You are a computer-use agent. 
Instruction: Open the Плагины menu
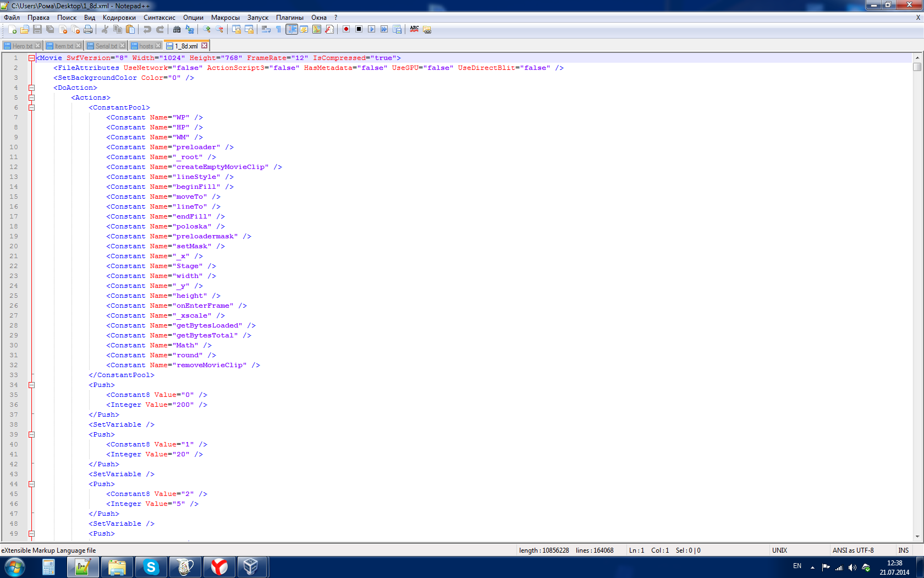[x=290, y=18]
